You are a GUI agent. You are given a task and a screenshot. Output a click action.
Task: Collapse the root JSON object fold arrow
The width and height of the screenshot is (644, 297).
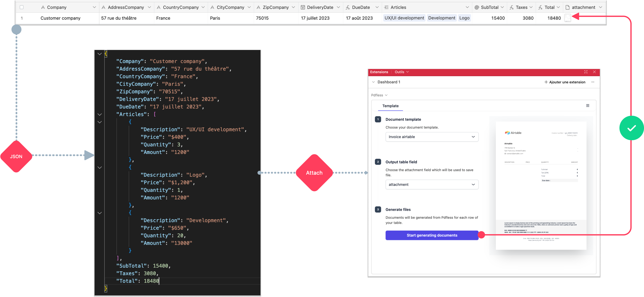(x=100, y=54)
